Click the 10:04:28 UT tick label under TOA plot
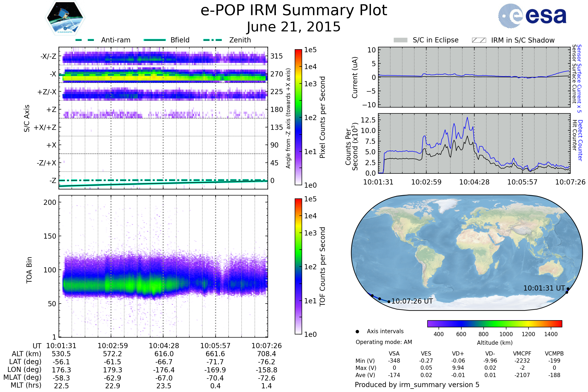Image resolution: width=588 pixels, height=392 pixels. (x=164, y=346)
